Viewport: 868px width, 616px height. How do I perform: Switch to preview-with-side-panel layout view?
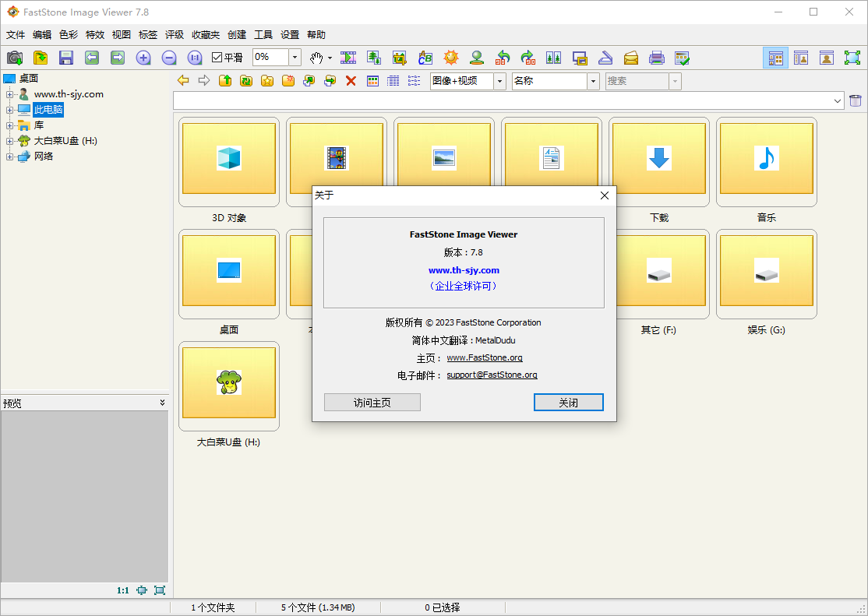point(801,58)
